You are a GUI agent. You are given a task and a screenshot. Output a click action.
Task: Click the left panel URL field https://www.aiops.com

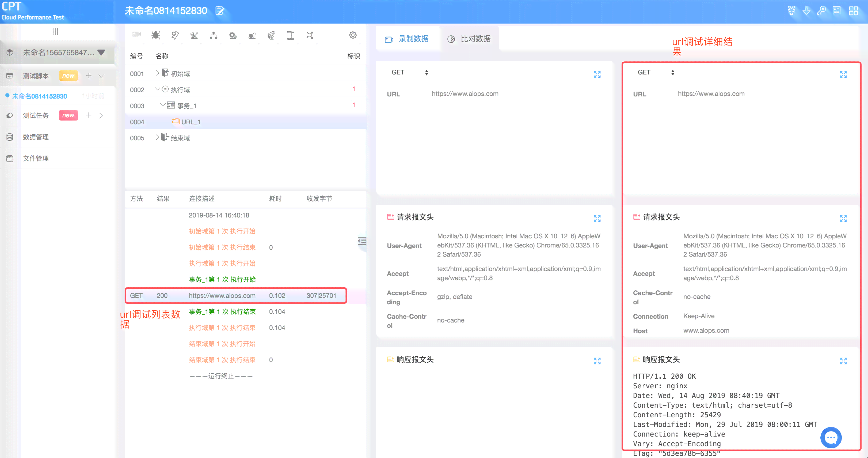[x=465, y=94]
